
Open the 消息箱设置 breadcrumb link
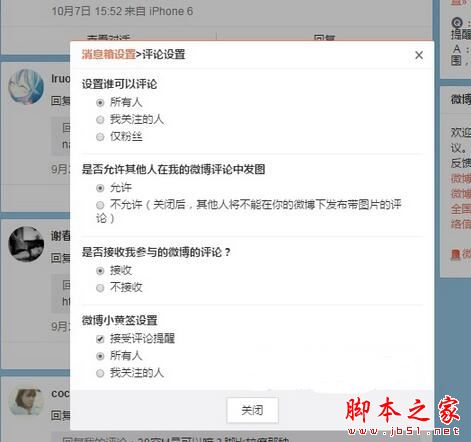[108, 54]
